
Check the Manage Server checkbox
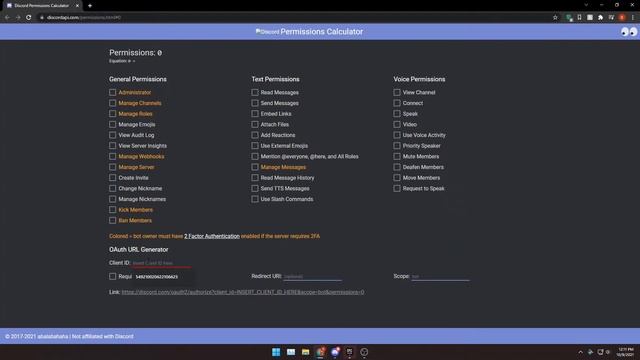click(112, 167)
